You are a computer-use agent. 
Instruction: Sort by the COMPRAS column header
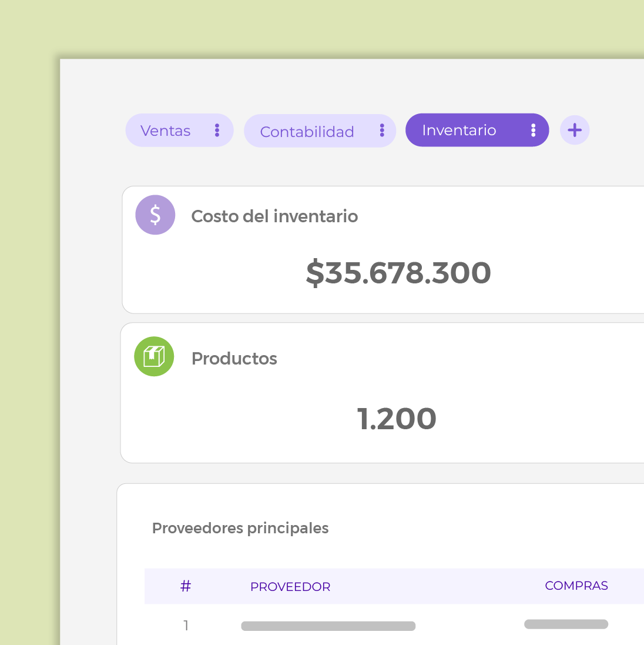coord(576,586)
